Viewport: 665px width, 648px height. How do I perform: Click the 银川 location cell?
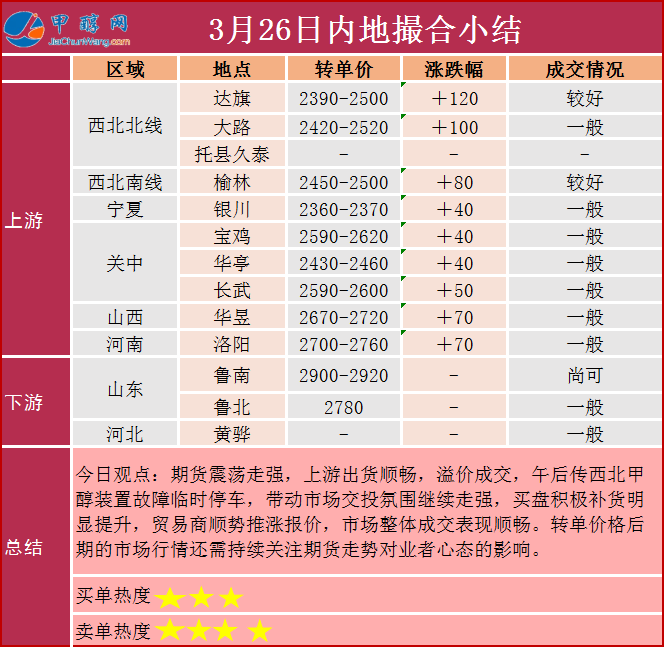click(x=232, y=209)
